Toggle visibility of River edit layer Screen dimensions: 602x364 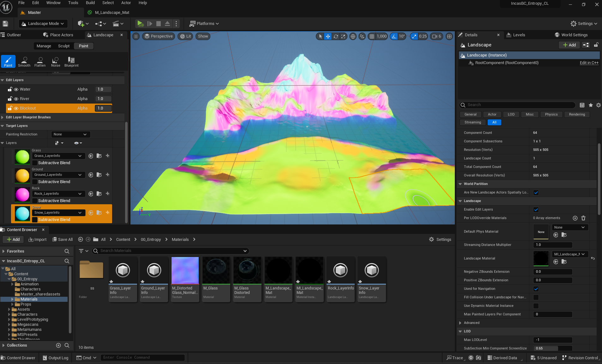(16, 99)
